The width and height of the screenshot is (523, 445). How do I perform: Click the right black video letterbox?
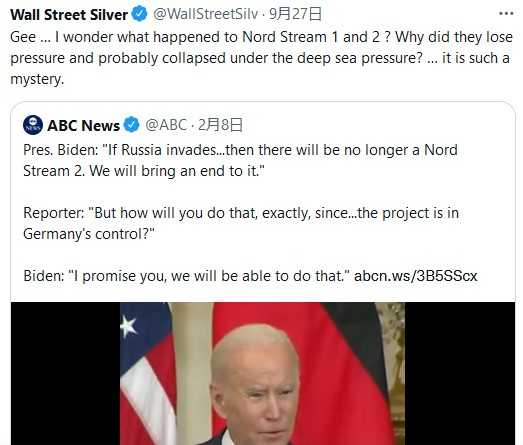click(460, 374)
